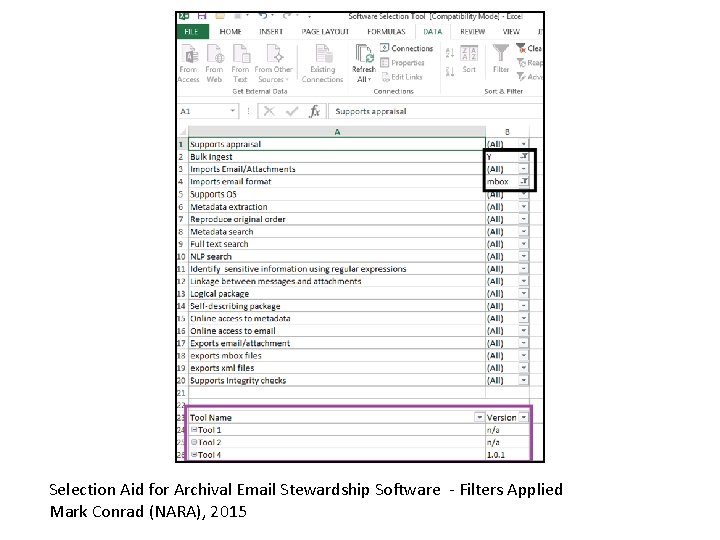The height and width of the screenshot is (540, 720).
Task: Open Imports Email/Attachments filter dropdown
Action: [523, 169]
